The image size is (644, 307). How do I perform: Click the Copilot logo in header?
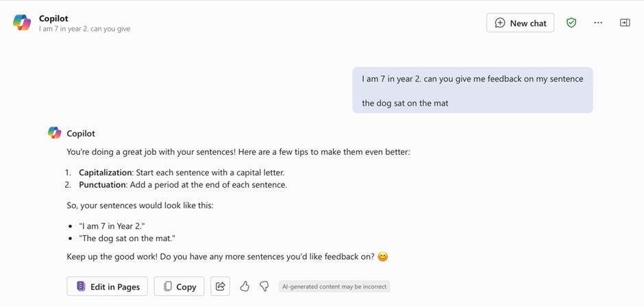(x=22, y=23)
